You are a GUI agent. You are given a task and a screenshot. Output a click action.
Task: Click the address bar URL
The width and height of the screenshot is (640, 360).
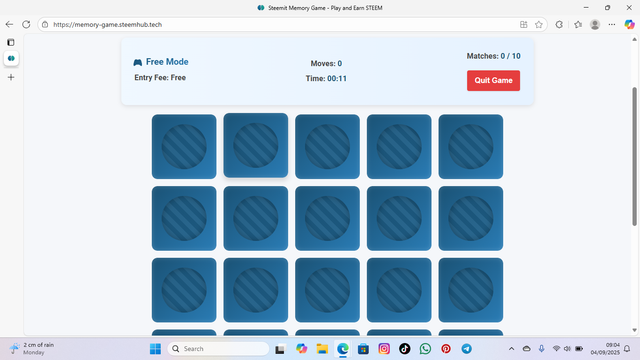[x=107, y=24]
